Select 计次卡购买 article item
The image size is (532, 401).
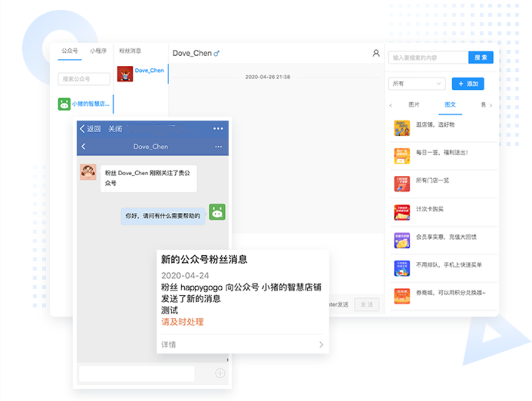[443, 212]
